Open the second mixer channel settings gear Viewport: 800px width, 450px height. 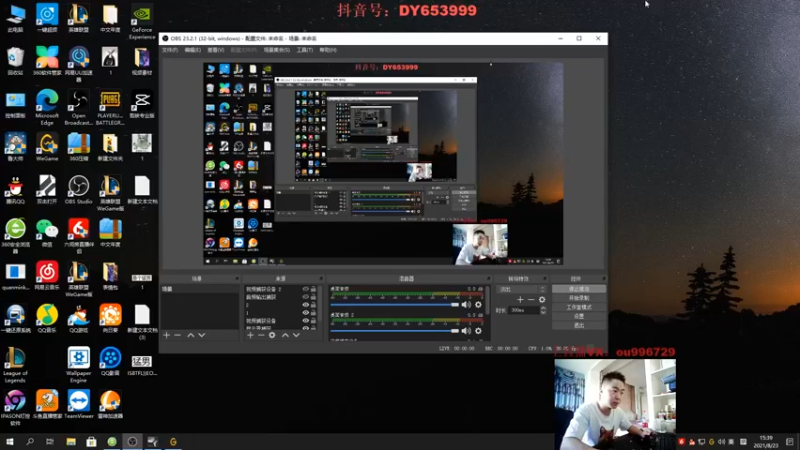click(x=478, y=331)
